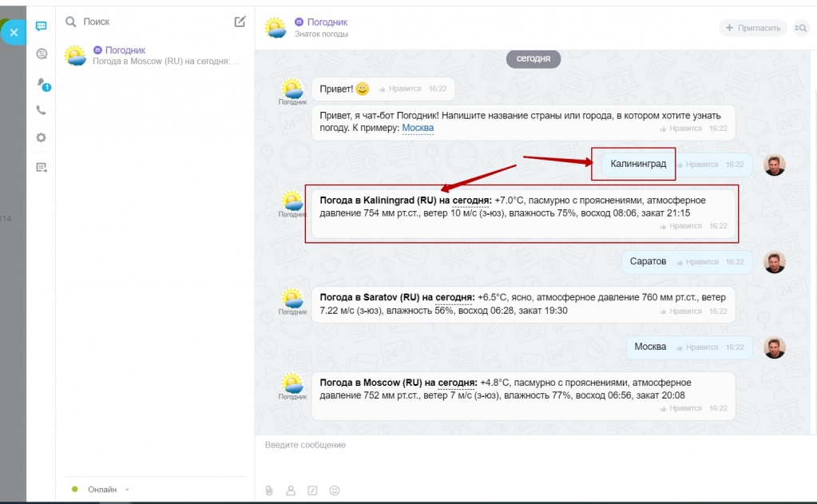The width and height of the screenshot is (817, 504).
Task: Open the Погодник title in the chat header
Action: 327,22
